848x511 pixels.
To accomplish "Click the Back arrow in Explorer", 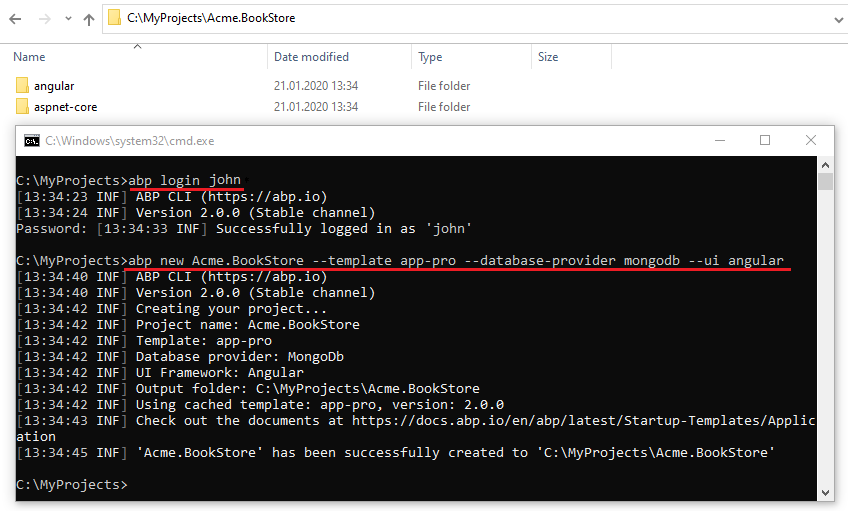I will point(15,18).
